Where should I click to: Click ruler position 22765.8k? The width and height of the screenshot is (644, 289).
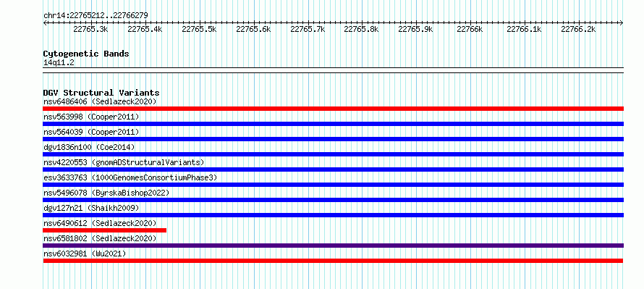coord(361,29)
